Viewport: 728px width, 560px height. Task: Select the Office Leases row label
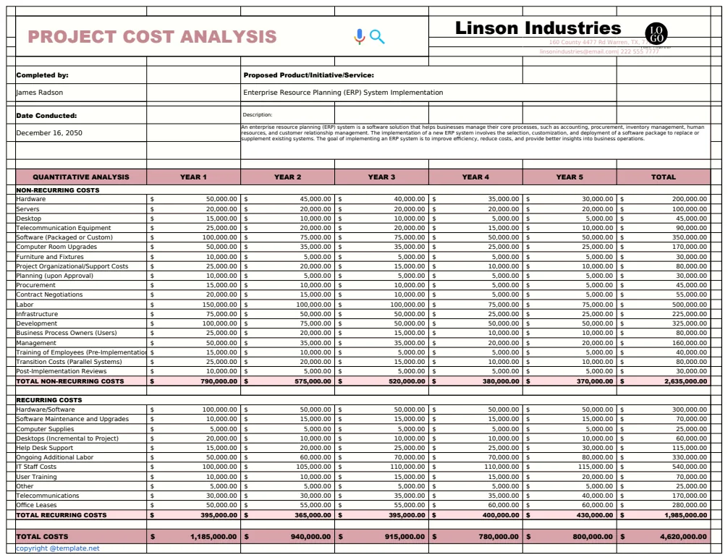pos(37,505)
